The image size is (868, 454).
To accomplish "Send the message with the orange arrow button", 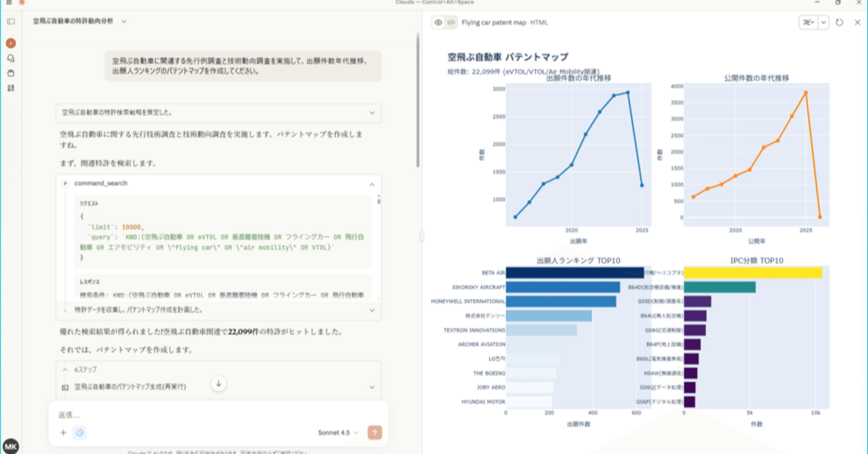I will pyautogui.click(x=374, y=432).
